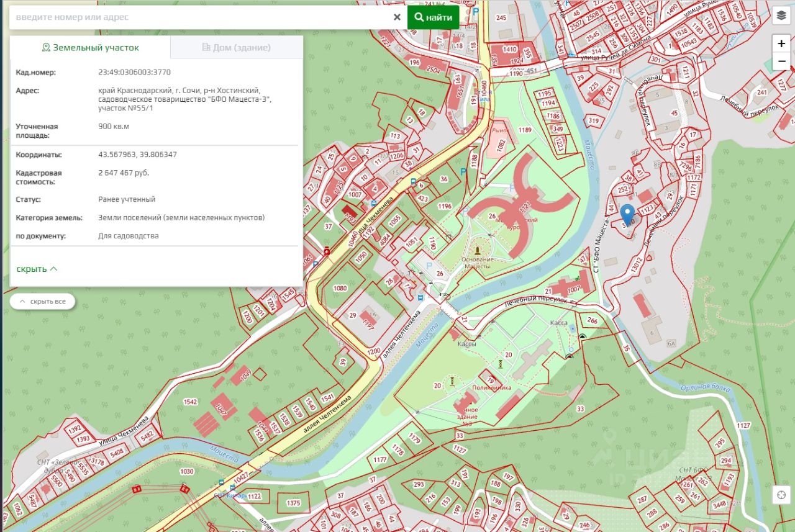Click the red medical cross icon
Image resolution: width=795 pixels, height=532 pixels.
[327, 251]
